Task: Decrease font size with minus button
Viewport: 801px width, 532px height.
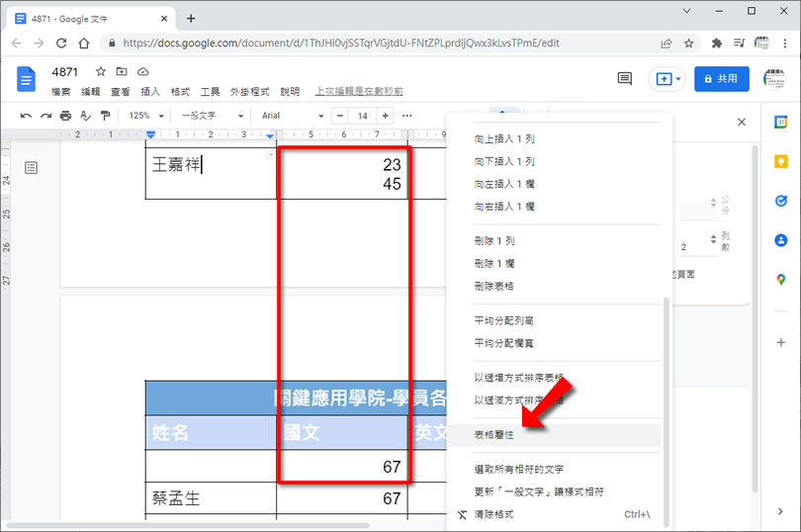Action: pos(340,116)
